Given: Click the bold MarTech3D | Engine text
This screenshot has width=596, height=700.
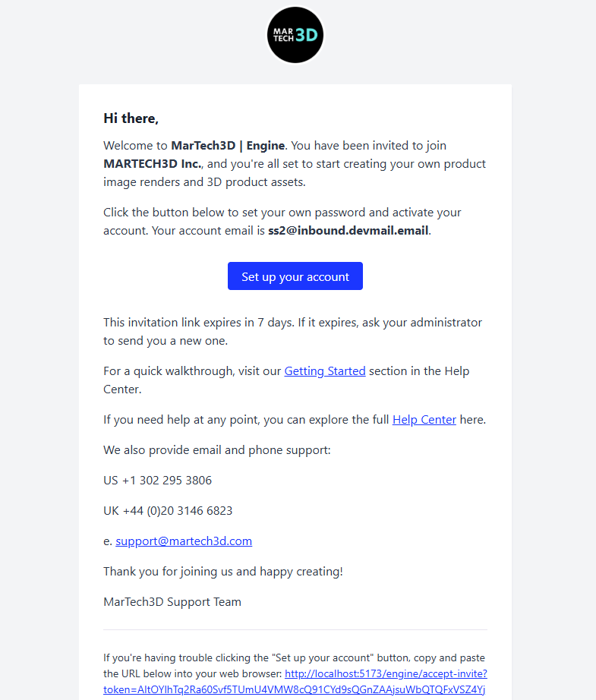Looking at the screenshot, I should [x=228, y=146].
